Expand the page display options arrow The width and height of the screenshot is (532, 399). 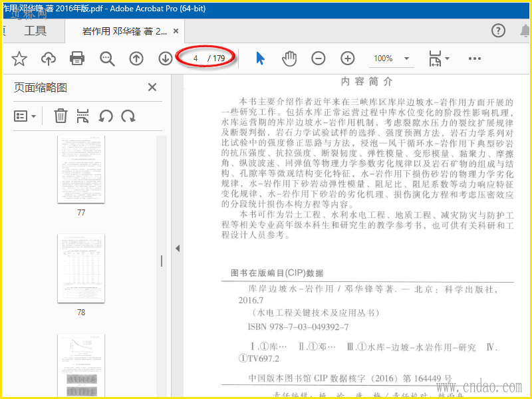447,59
